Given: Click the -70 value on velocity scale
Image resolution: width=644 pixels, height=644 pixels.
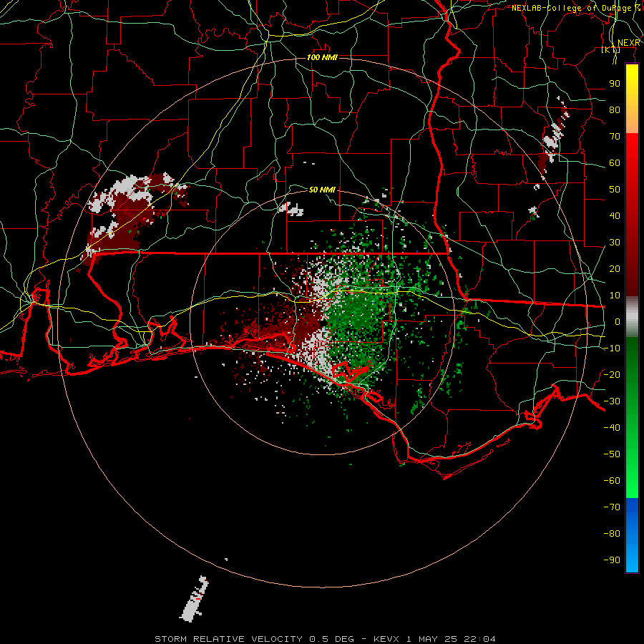Looking at the screenshot, I should [x=612, y=507].
